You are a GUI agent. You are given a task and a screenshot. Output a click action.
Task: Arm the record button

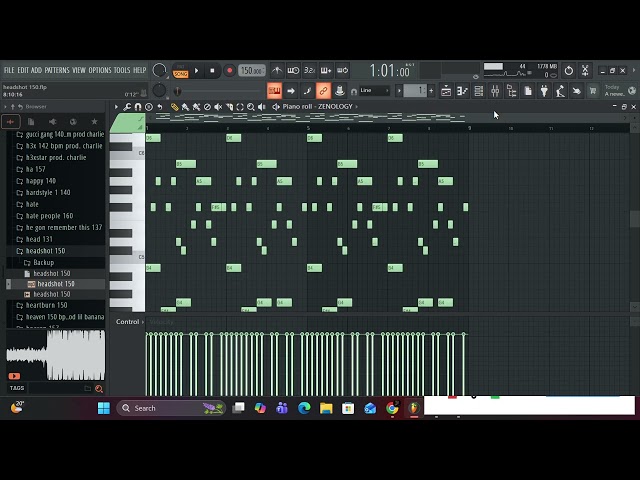point(229,71)
